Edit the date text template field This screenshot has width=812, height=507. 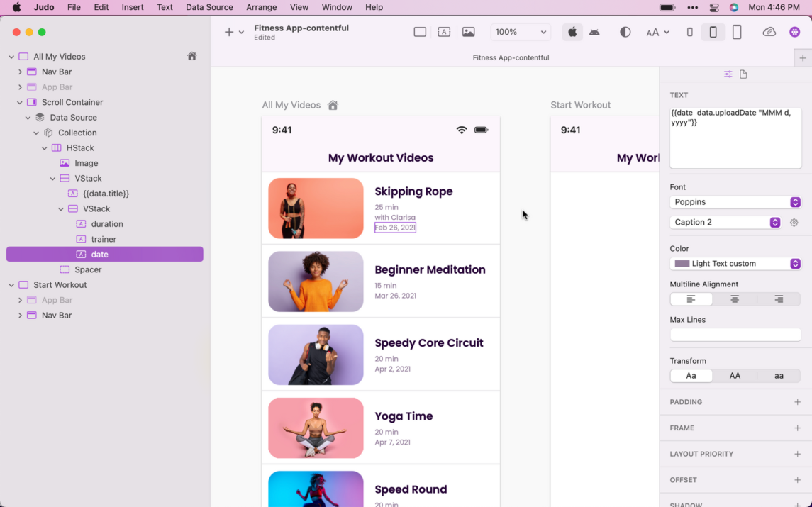[735, 138]
